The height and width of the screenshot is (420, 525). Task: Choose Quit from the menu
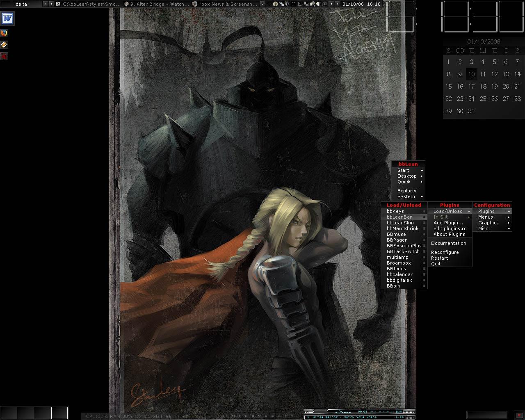[x=450, y=264]
